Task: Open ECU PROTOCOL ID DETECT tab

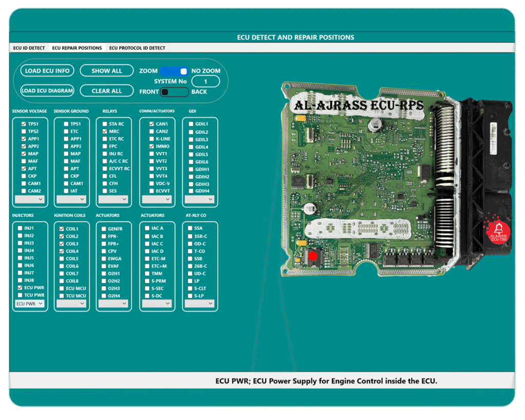Action: point(137,48)
